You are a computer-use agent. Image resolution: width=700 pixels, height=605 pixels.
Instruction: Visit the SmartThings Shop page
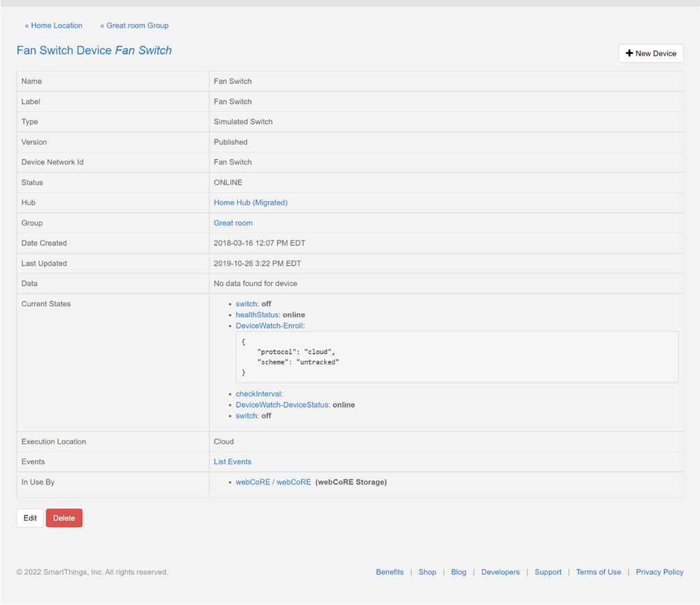pos(427,572)
